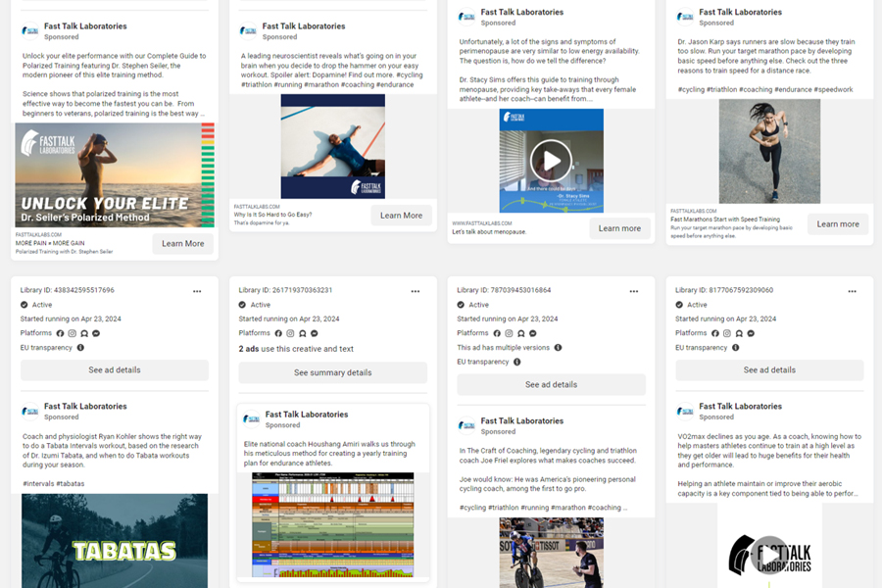This screenshot has height=588, width=882.
Task: Click Learn more on 'Let's talk about menopause' ad
Action: tap(619, 228)
